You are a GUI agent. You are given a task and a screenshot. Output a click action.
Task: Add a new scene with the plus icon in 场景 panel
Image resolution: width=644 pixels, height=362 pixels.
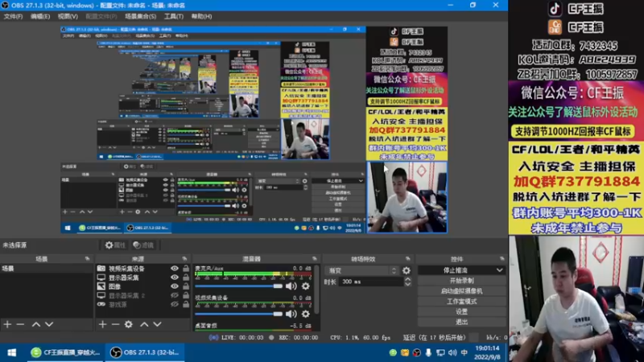coord(7,324)
